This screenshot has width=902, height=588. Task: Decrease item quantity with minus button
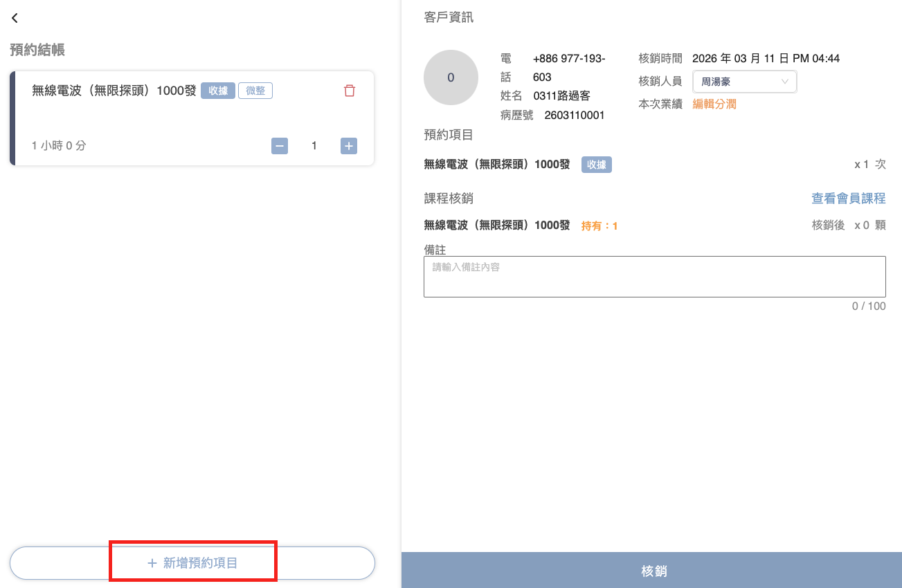(280, 146)
